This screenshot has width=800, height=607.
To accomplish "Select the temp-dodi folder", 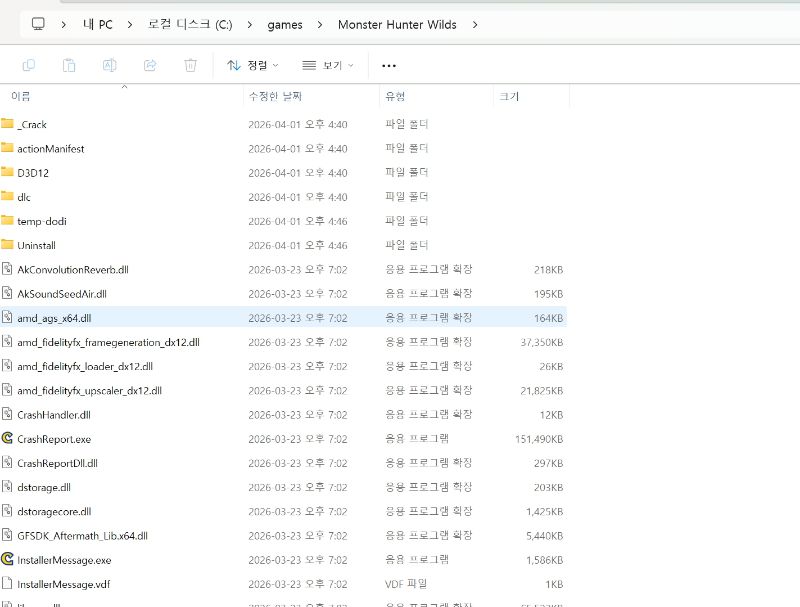I will 41,221.
